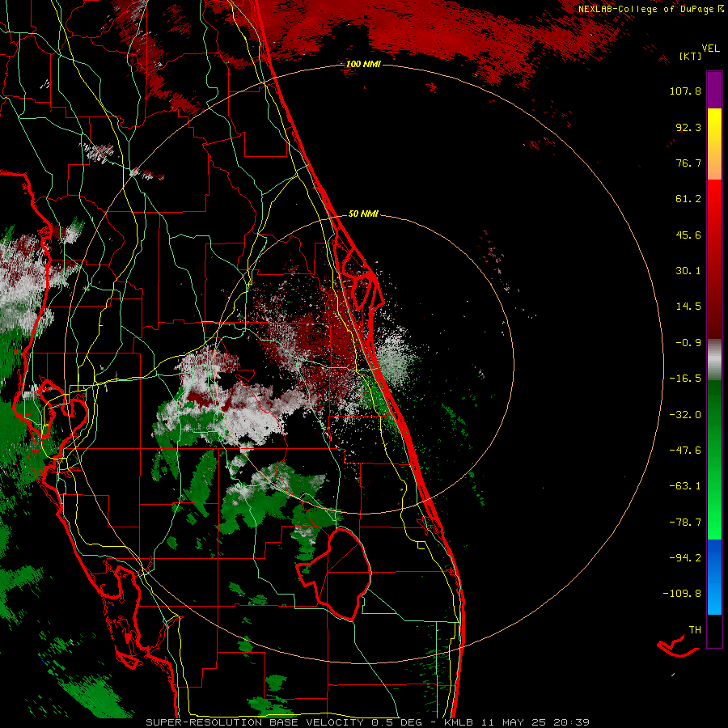Click the -0.9 velocity scale value
Screen dimensions: 728x728
pos(688,343)
